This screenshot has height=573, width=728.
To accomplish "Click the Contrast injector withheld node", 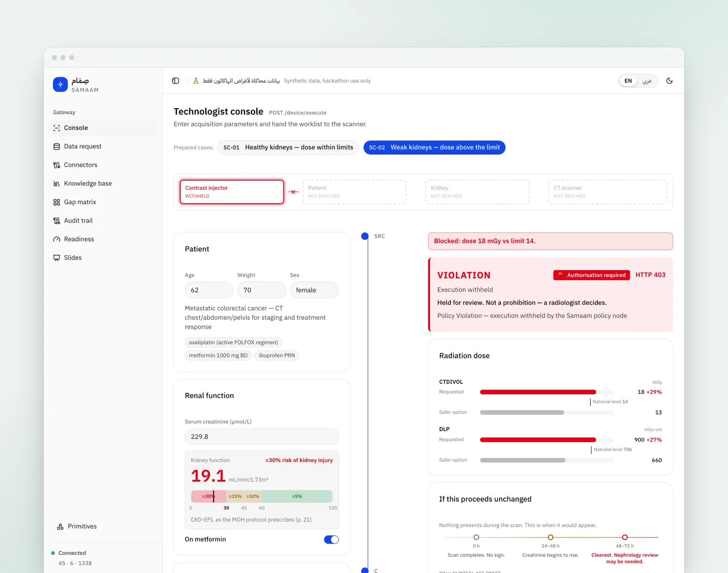I will 232,192.
